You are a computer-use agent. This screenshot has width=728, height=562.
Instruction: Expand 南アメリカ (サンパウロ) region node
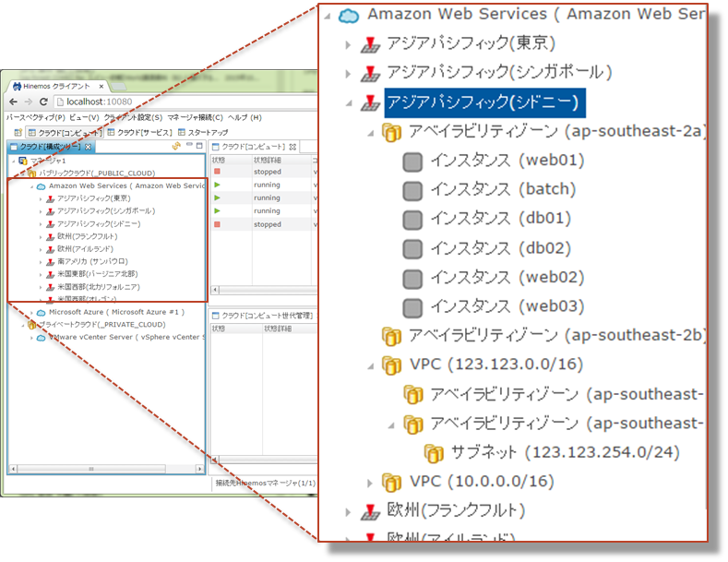tap(41, 262)
